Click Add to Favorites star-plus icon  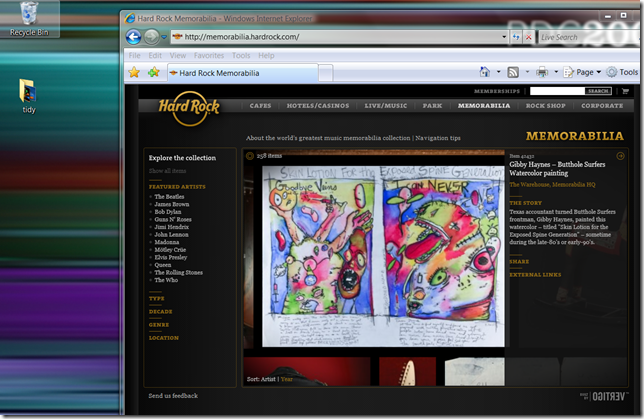click(154, 73)
